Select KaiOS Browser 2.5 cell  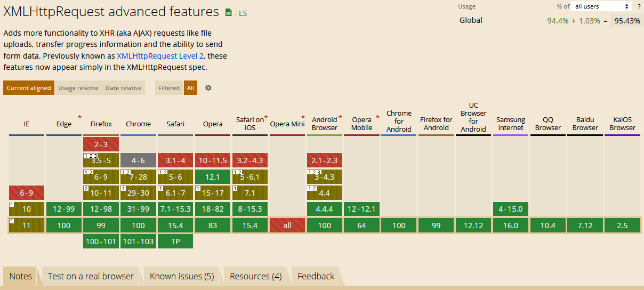(x=622, y=225)
